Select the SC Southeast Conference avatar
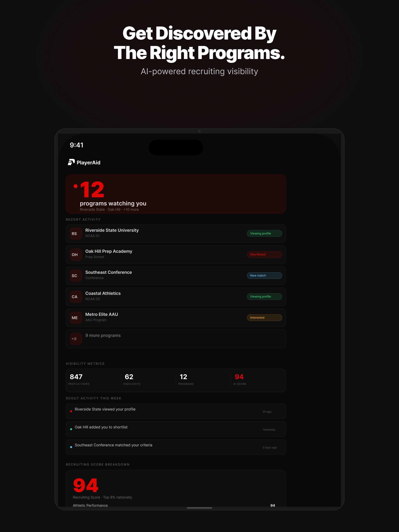Image resolution: width=399 pixels, height=532 pixels. pos(76,276)
